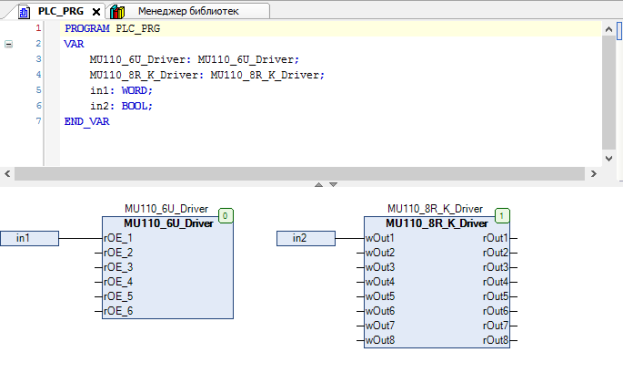Click the rOut1 output pin
Viewport: 623px width, 374px height.
tap(495, 238)
